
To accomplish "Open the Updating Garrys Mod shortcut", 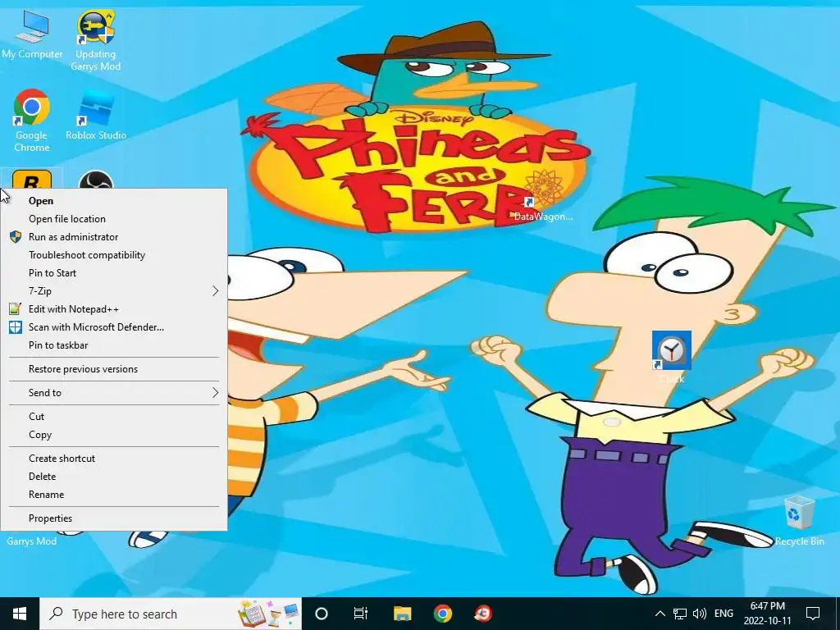I will click(95, 40).
